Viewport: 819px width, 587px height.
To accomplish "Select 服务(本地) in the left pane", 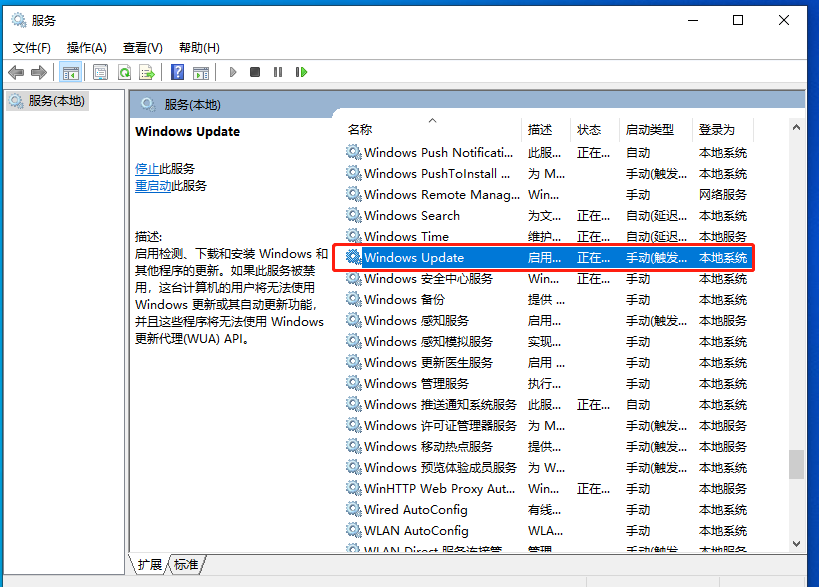I will 55,100.
